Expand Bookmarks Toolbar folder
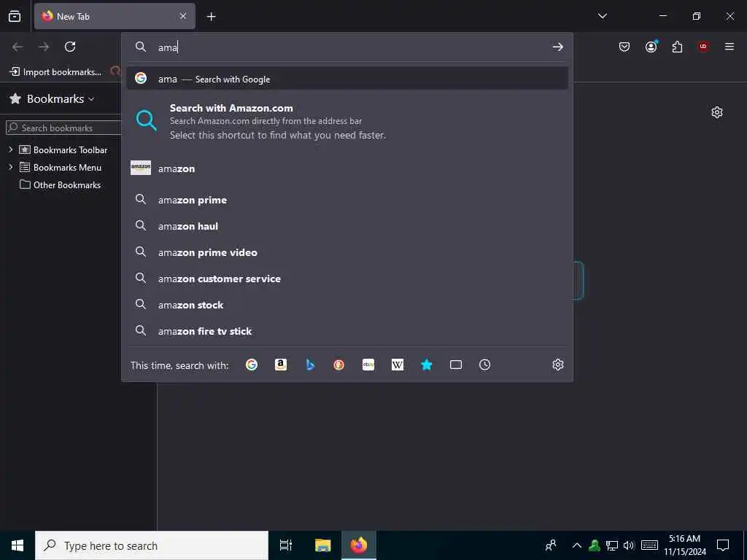This screenshot has width=747, height=560. coord(10,149)
